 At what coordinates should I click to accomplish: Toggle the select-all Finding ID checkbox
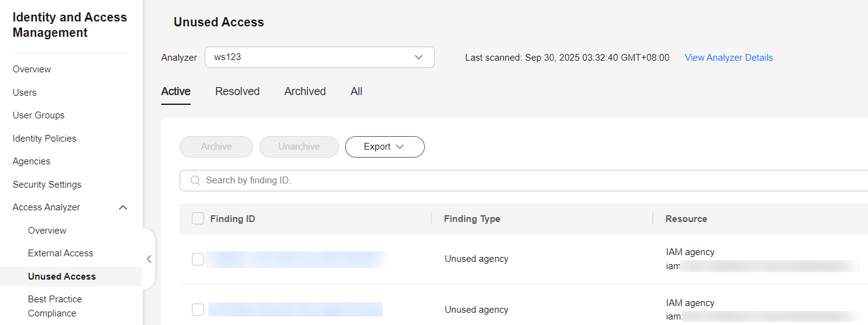198,219
